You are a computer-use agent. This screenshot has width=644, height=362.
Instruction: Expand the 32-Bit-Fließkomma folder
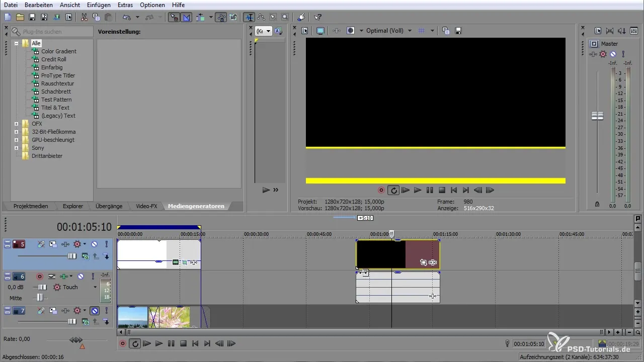click(x=17, y=132)
